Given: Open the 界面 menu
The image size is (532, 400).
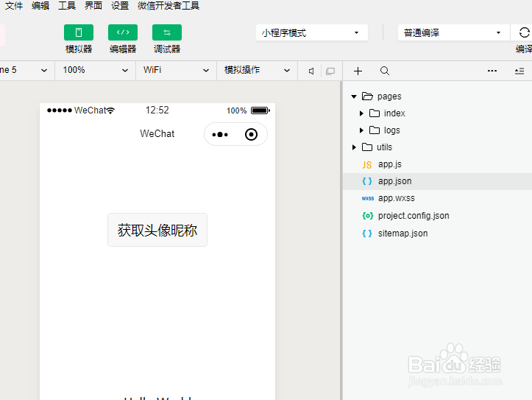Looking at the screenshot, I should [x=93, y=5].
